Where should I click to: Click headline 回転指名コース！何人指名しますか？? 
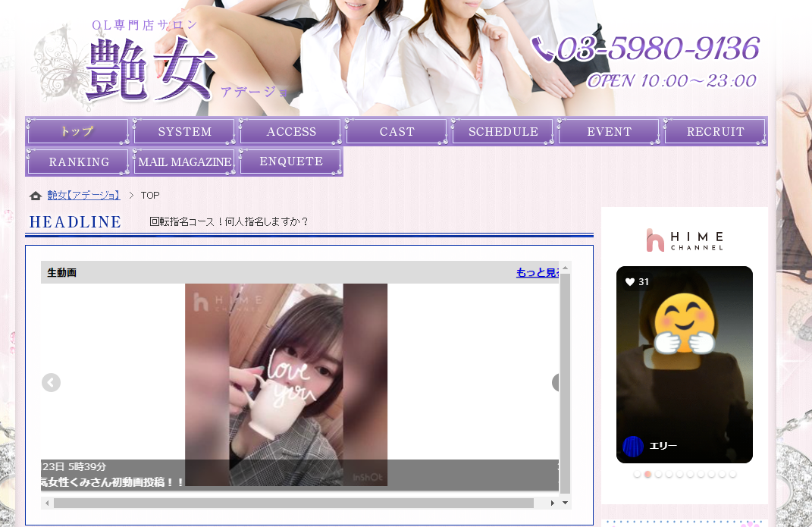coord(229,221)
